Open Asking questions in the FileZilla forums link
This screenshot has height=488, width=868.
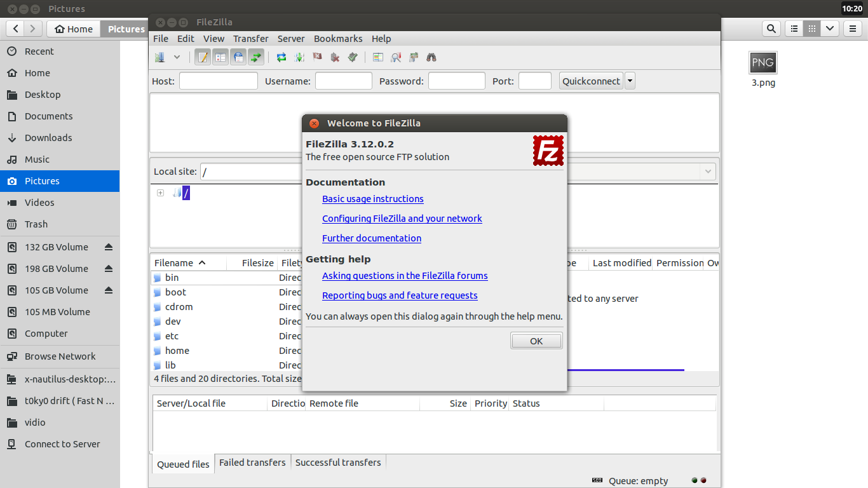tap(405, 276)
